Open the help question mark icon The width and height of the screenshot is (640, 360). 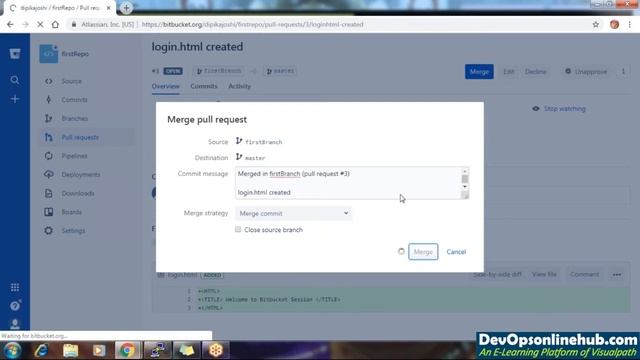tap(15, 305)
